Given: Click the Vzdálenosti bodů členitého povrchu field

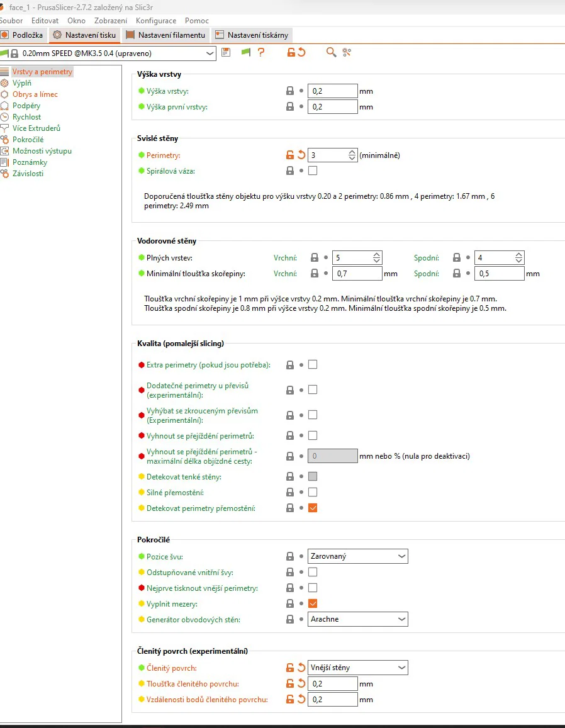Looking at the screenshot, I should [x=333, y=700].
